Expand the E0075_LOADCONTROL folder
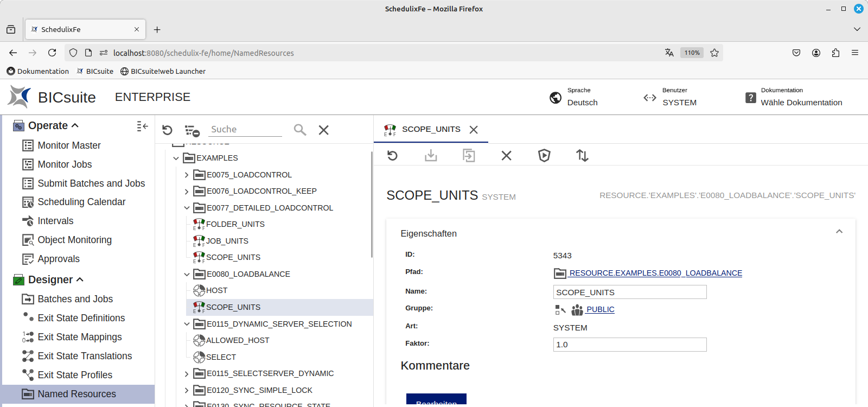 (187, 175)
